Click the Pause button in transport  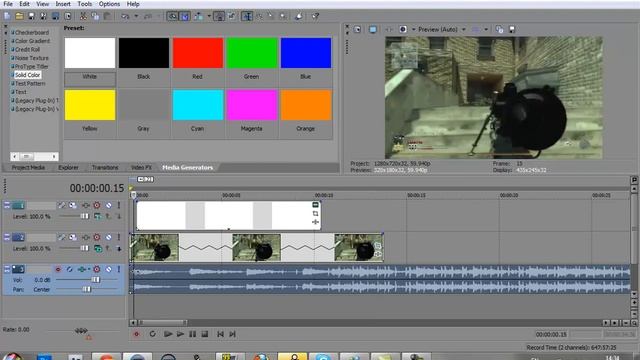[x=192, y=334]
